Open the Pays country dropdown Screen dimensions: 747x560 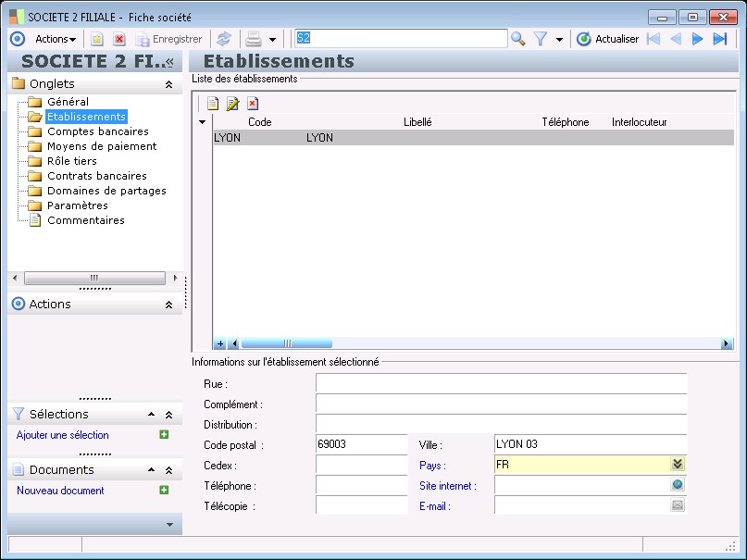678,465
